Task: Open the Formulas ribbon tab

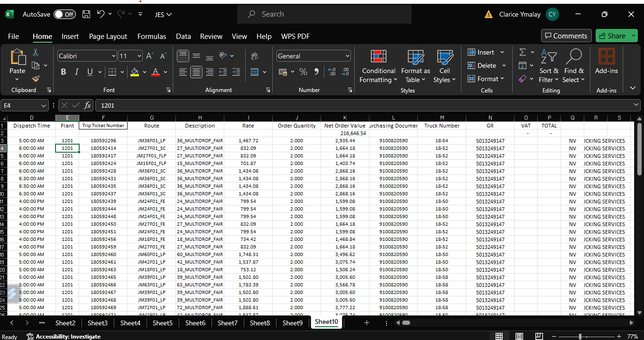Action: pyautogui.click(x=151, y=37)
